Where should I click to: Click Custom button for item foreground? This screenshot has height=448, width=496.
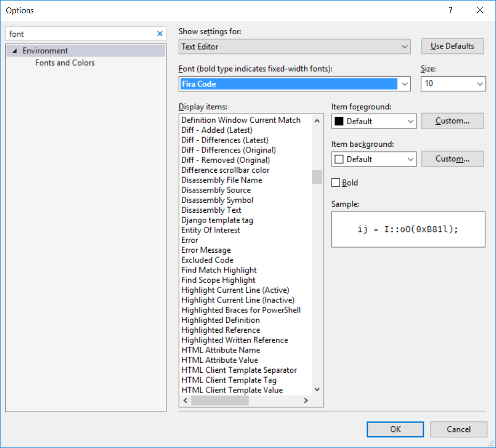[x=452, y=121]
